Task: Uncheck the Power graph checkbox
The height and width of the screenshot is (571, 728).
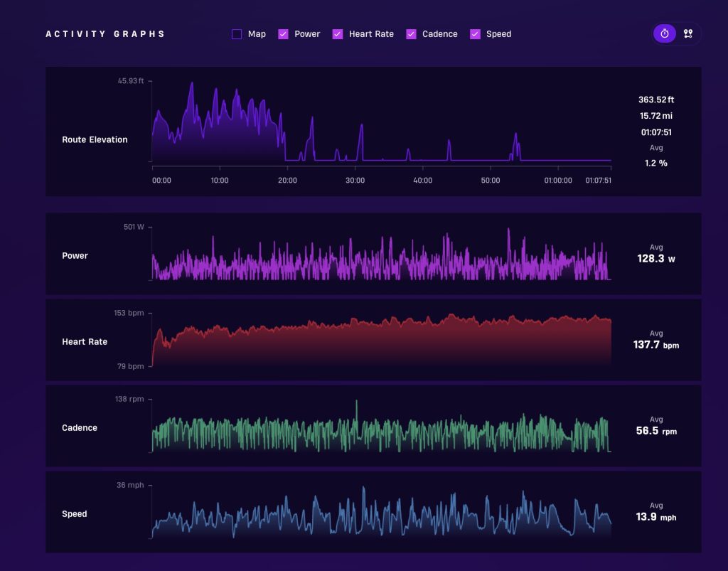Action: click(x=283, y=34)
